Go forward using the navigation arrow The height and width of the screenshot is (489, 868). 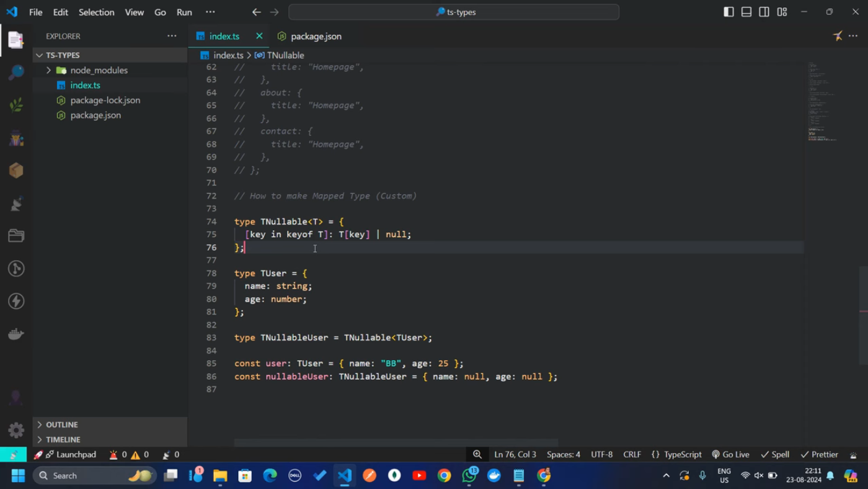coord(275,12)
